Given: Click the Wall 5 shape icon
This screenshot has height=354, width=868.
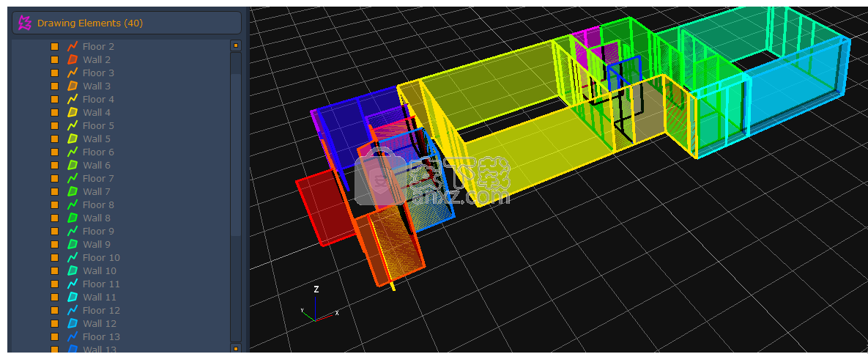Looking at the screenshot, I should 72,139.
